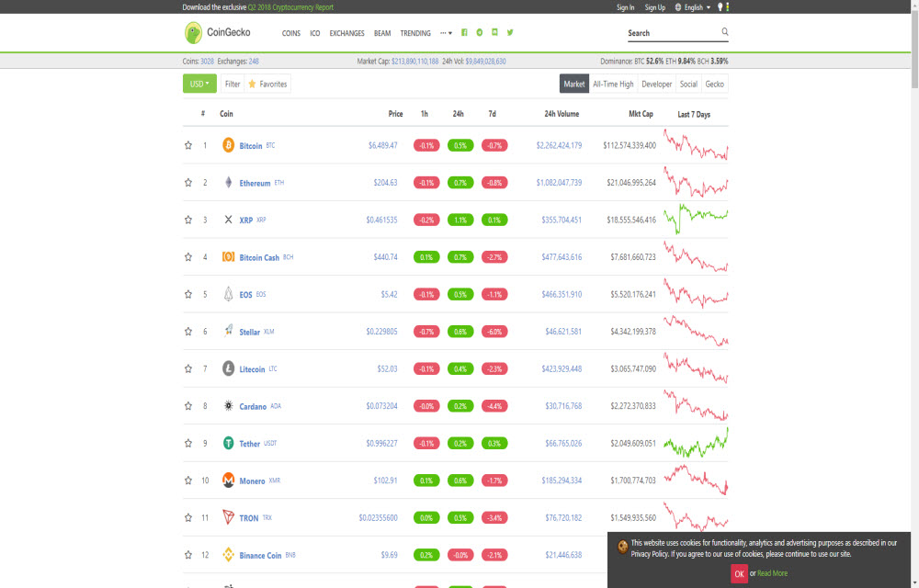Sort by Mkt Cap column header
The width and height of the screenshot is (919, 588).
pyautogui.click(x=641, y=114)
